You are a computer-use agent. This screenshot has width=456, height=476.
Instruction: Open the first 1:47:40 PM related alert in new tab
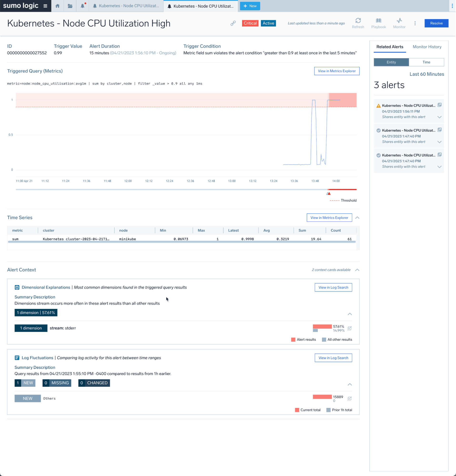440,130
